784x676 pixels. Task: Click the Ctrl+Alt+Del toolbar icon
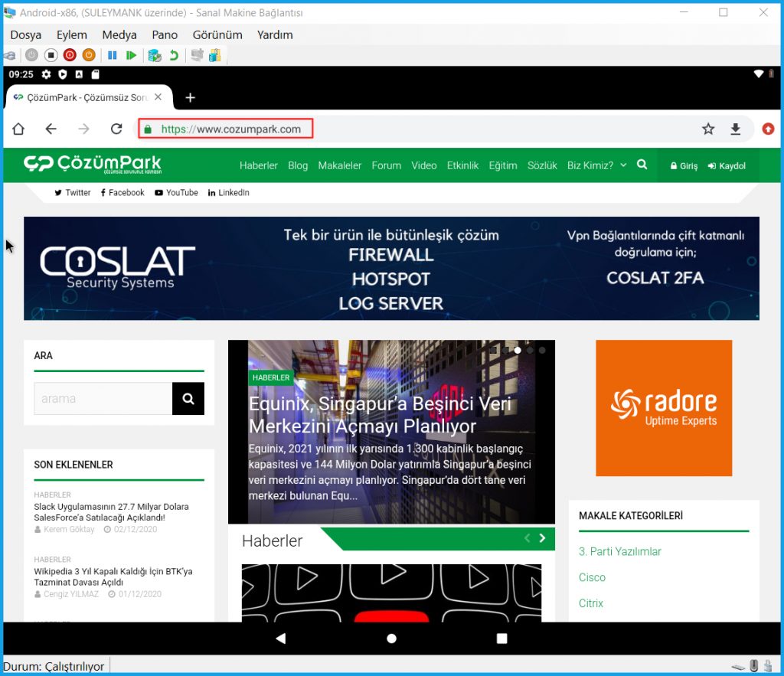point(9,55)
